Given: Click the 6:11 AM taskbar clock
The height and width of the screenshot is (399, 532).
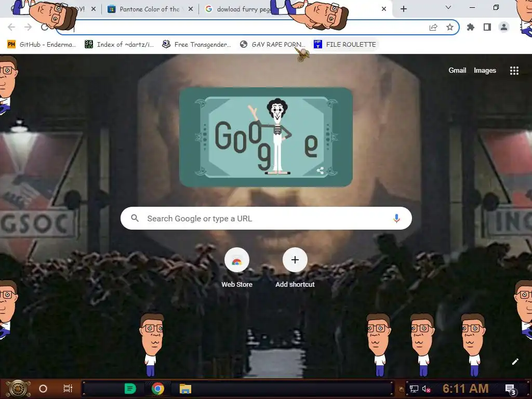Looking at the screenshot, I should click(465, 389).
